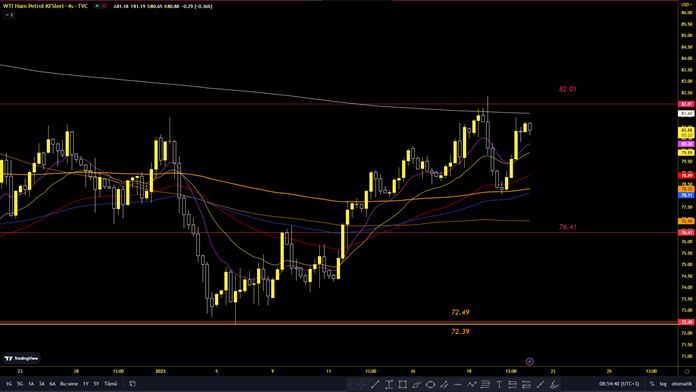
Task: Click the Tümü range button
Action: (x=111, y=384)
